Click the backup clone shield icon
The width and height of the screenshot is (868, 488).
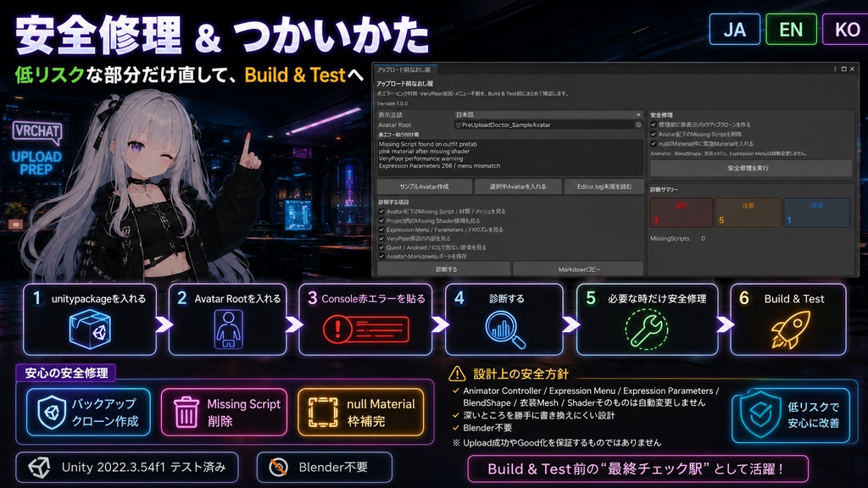[x=52, y=413]
